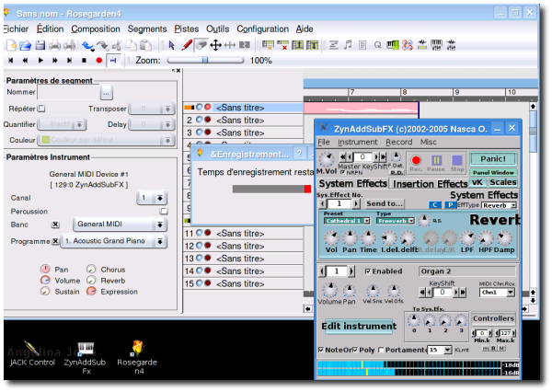Open the MIDI mixer icon
The image size is (552, 392).
tap(436, 45)
